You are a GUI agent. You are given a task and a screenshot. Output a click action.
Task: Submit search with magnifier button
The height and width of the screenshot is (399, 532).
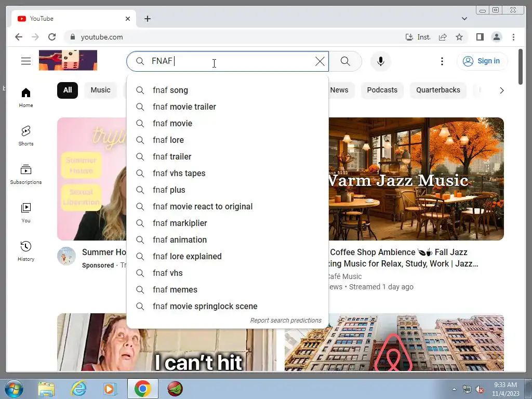pyautogui.click(x=345, y=61)
